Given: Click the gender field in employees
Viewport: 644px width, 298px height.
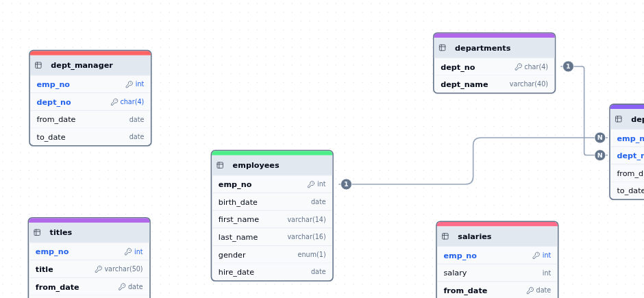Looking at the screenshot, I should click(272, 254).
